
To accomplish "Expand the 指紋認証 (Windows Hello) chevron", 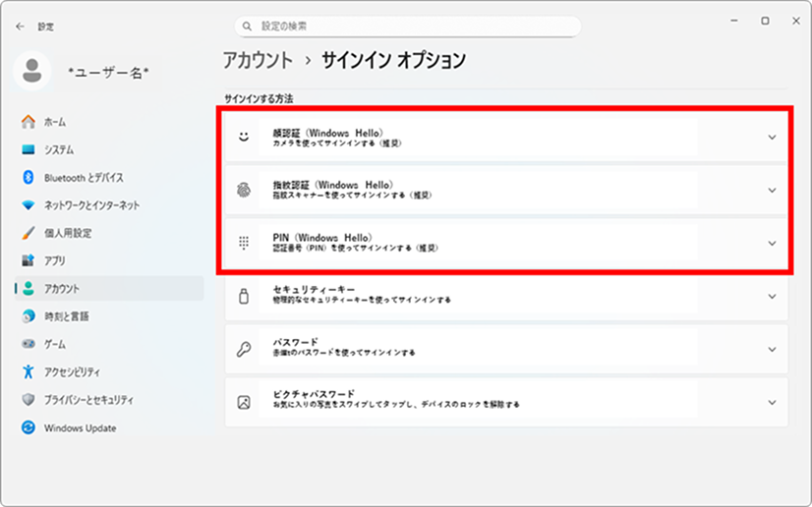I will [772, 191].
